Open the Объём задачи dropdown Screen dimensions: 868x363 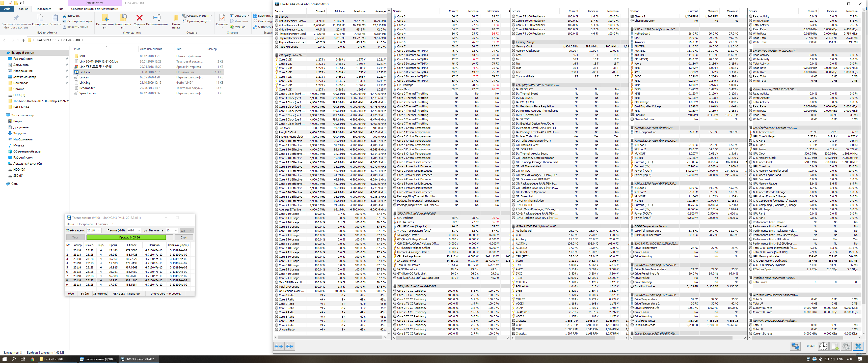pyautogui.click(x=99, y=231)
